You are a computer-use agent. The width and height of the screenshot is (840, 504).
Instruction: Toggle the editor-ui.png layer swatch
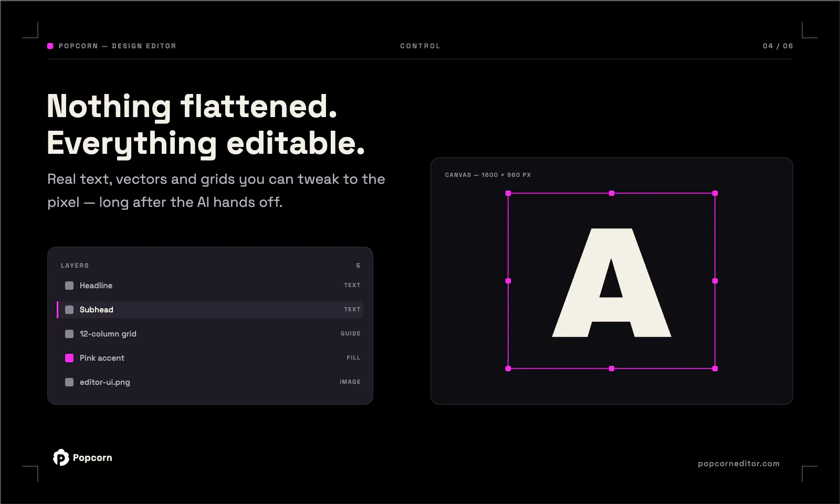click(69, 382)
